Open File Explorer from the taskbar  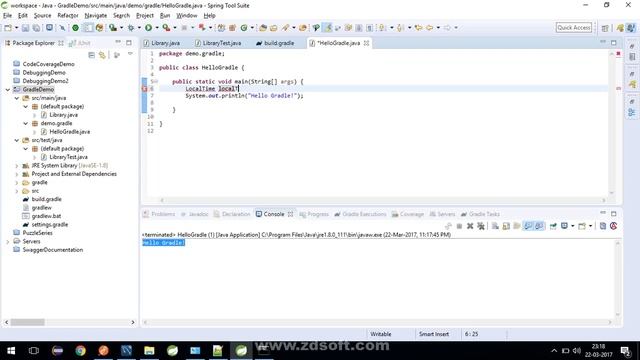coord(149,350)
